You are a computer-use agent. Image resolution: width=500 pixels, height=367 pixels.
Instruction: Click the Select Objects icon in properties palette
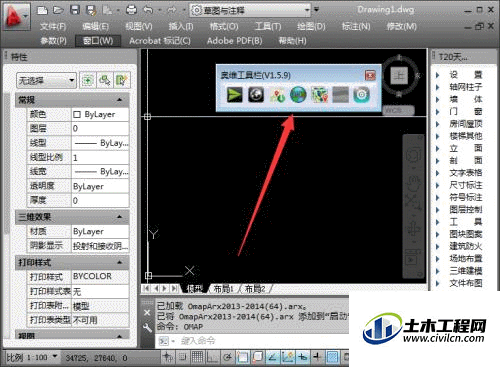[105, 80]
